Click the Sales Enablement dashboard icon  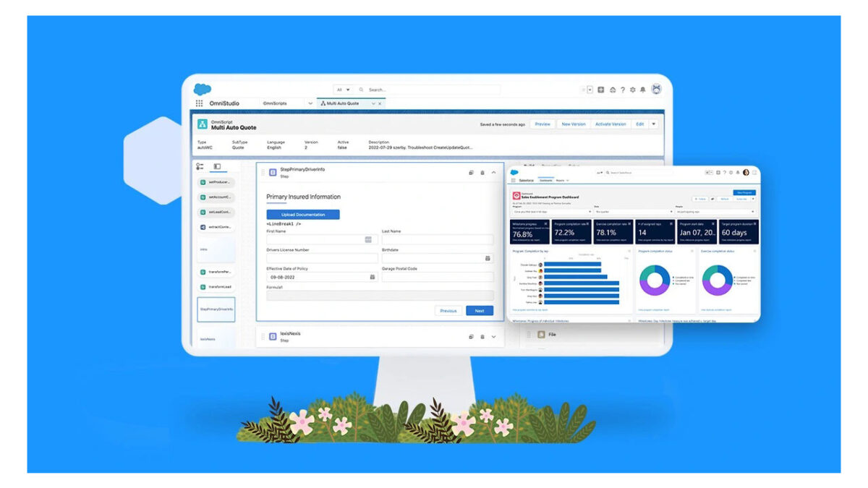coord(516,195)
